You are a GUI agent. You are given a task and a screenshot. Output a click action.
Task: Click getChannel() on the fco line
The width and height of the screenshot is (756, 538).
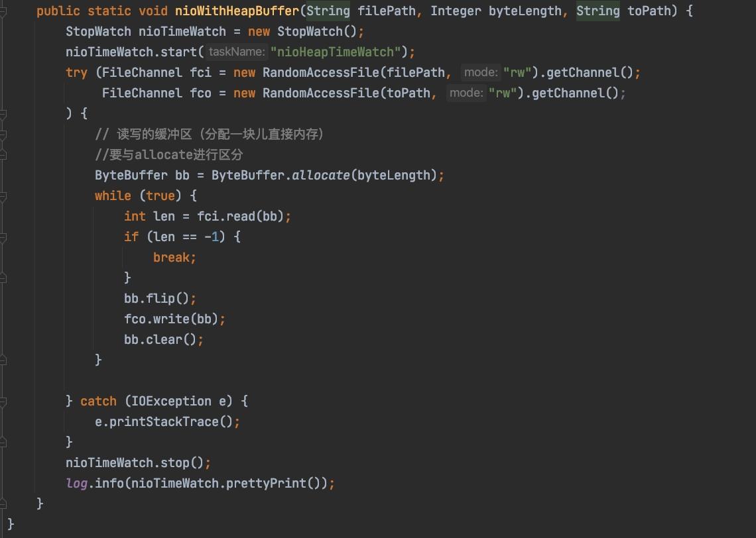pos(575,93)
